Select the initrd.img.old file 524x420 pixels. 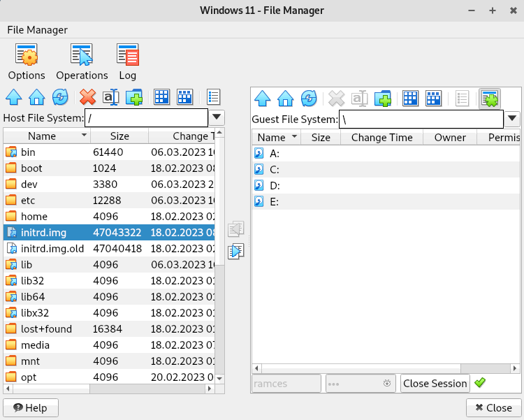109,249
